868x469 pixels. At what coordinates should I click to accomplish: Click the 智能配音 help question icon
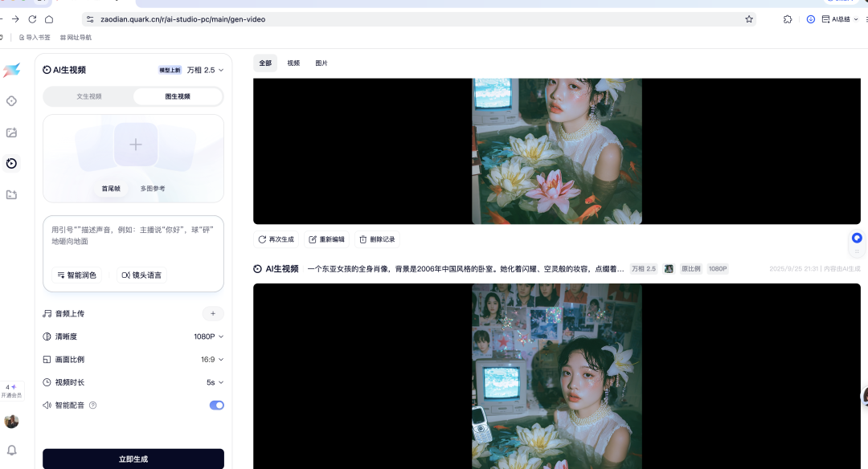click(93, 406)
